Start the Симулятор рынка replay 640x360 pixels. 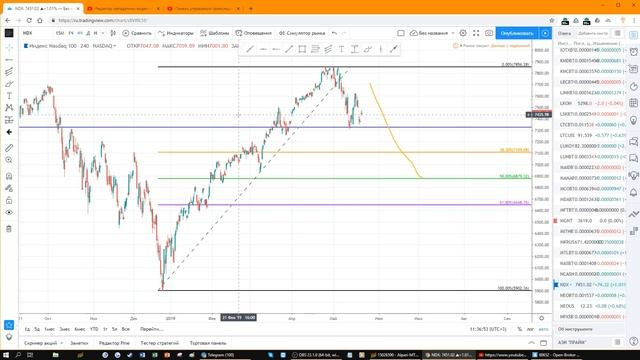point(302,33)
